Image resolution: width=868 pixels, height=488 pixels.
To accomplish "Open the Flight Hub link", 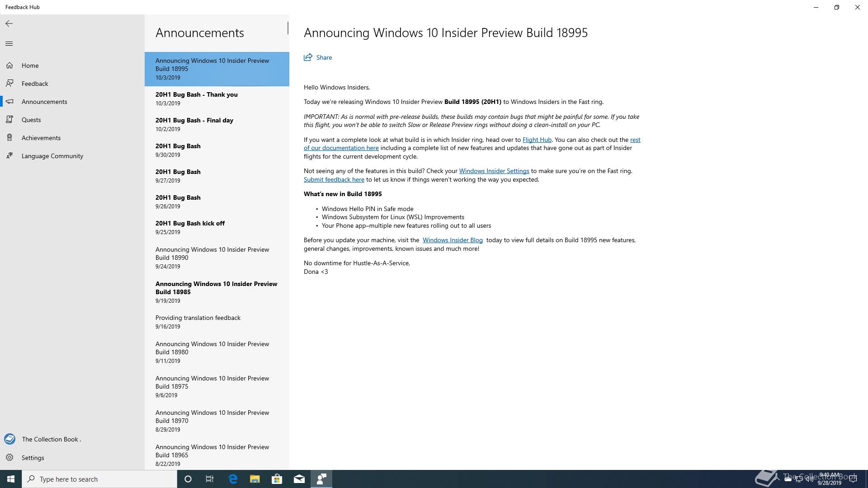I will coord(537,140).
